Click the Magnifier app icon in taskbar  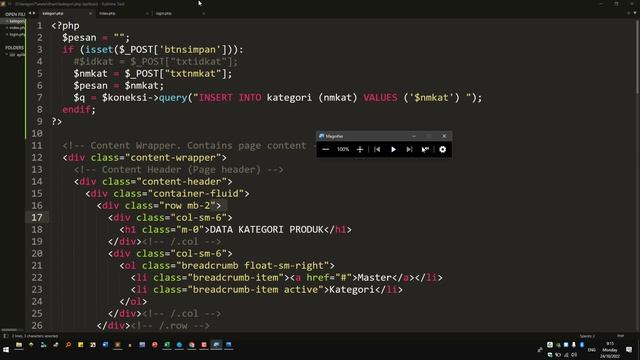pyautogui.click(x=216, y=345)
